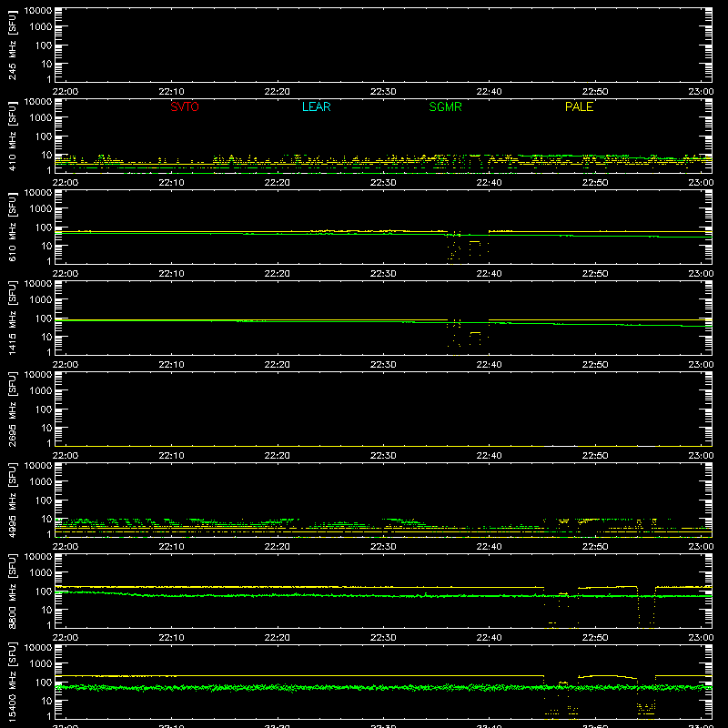Click the green SGMR station label
728x728 pixels.
pyautogui.click(x=445, y=106)
